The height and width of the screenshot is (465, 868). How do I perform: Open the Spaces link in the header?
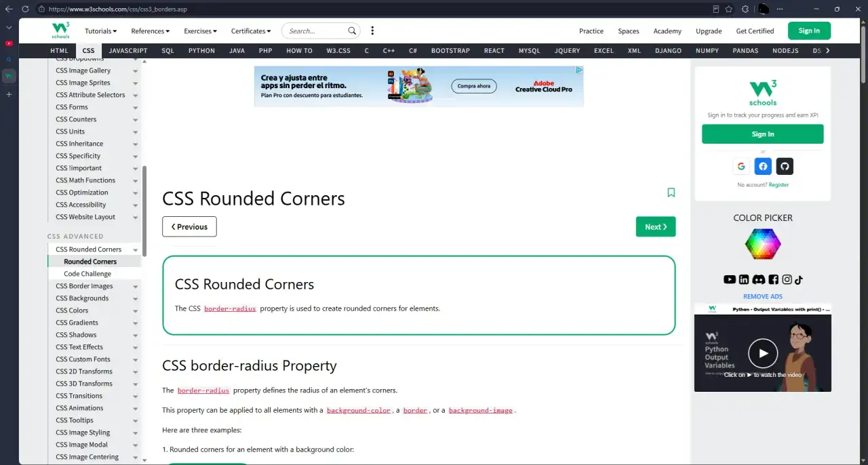click(x=629, y=31)
